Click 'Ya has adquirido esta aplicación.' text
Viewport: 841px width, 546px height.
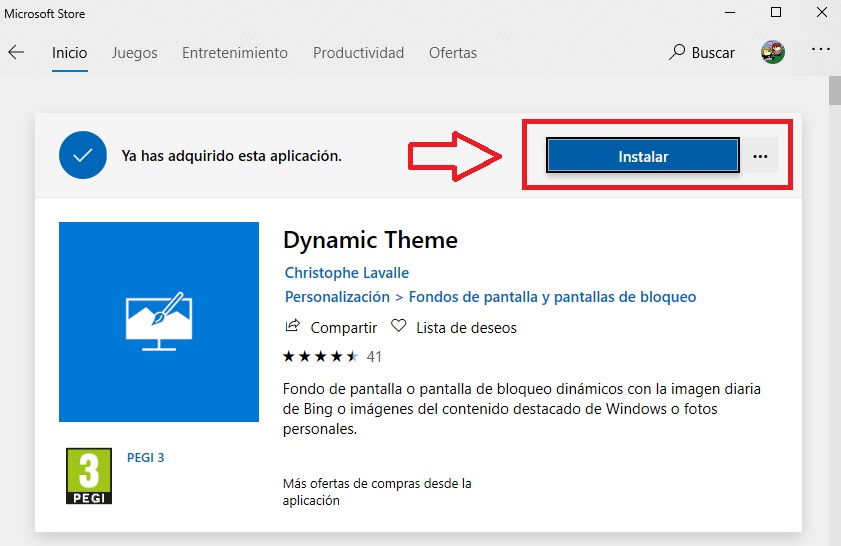coord(231,156)
